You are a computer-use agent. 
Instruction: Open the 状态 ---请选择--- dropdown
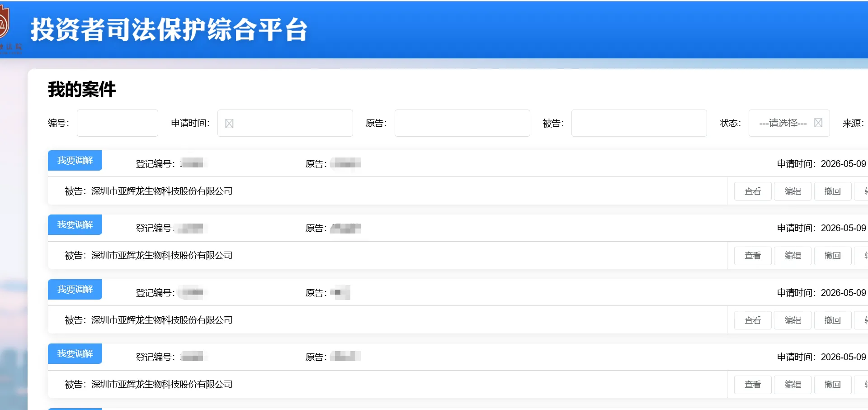789,123
